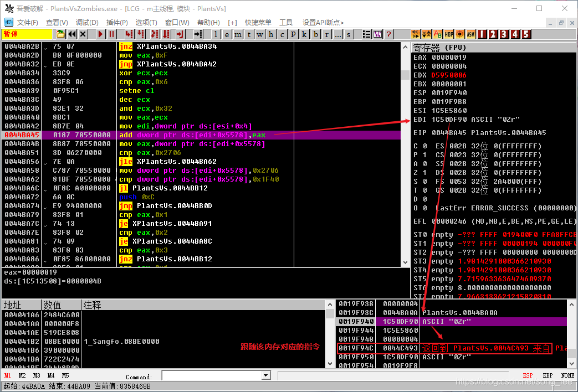Click the red number 5 icon
578x392 pixels.
(526, 34)
